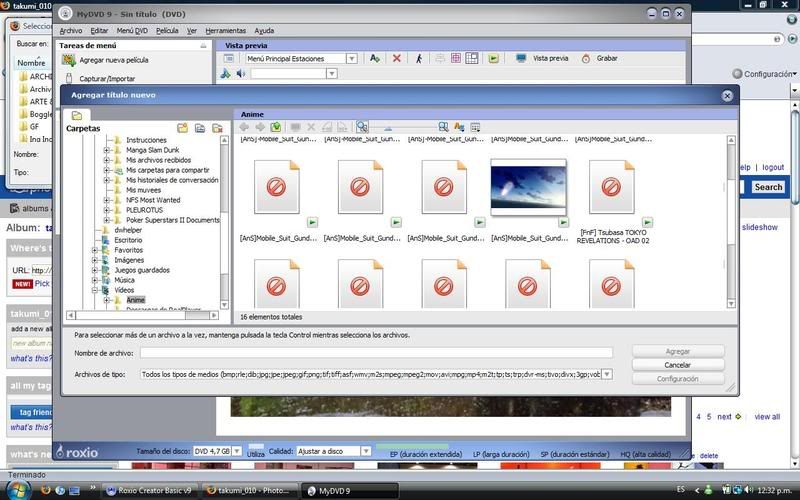The width and height of the screenshot is (800, 500).
Task: Click the menu list icon left of Menú Principal
Action: 229,59
